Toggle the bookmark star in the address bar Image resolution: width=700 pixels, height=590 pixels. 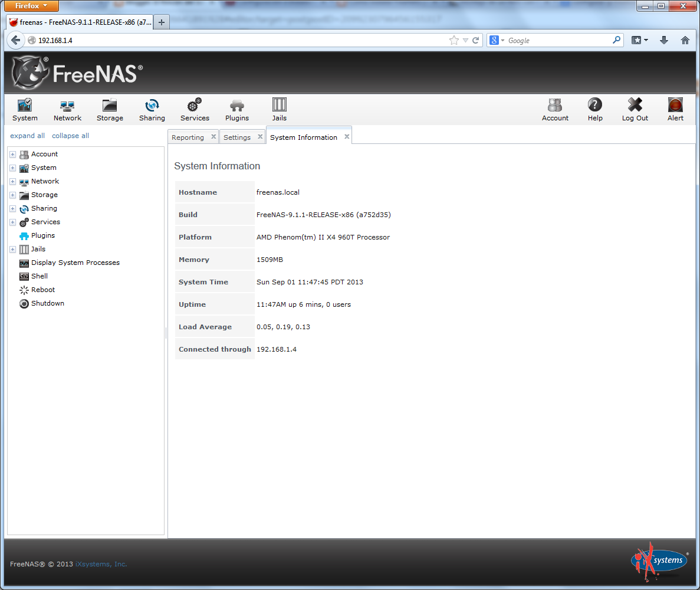(x=454, y=40)
